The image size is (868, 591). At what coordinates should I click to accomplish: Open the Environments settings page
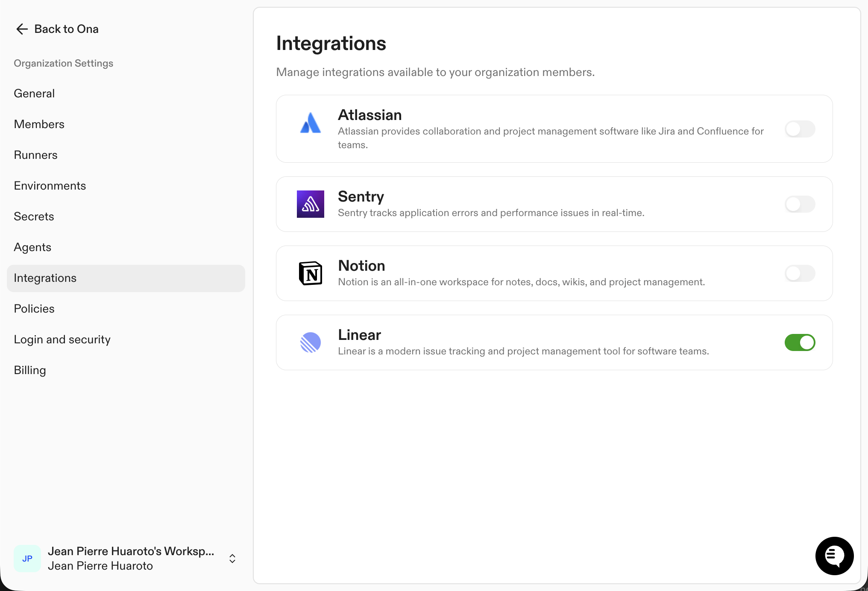pos(50,185)
